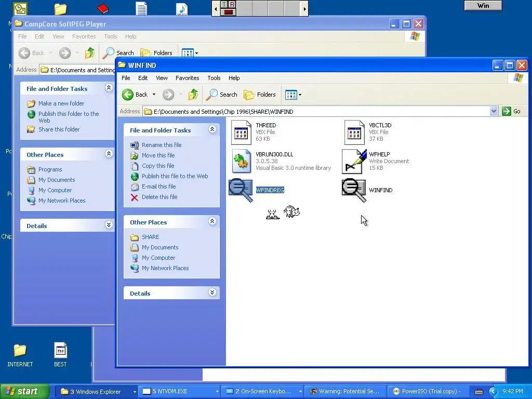Select the THREED VBX file icon
Screen dimensions: 532x399
point(241,132)
